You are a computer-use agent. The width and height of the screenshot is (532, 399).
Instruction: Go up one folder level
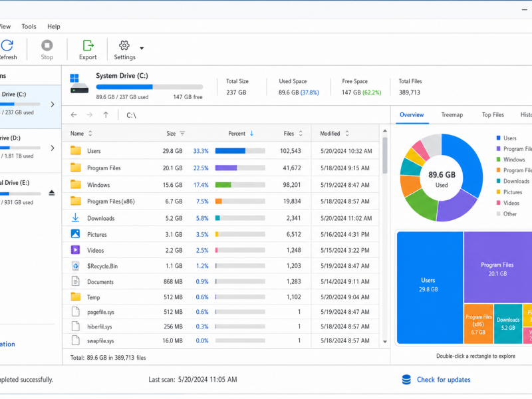[106, 115]
